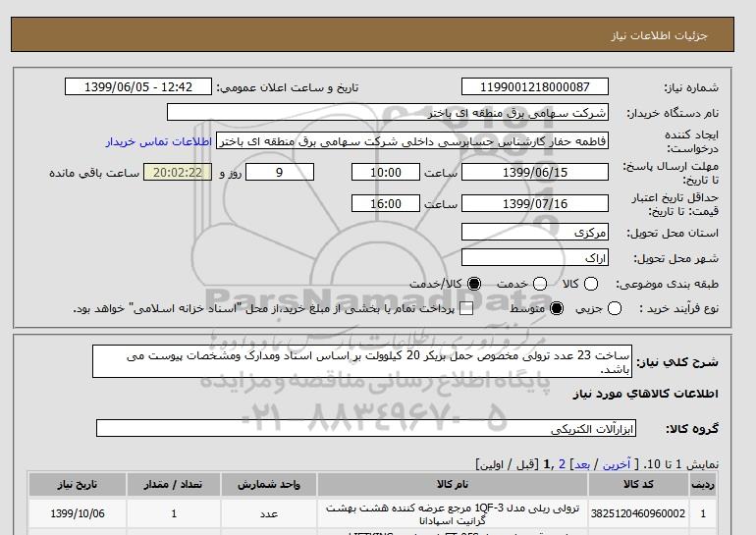Click the جزئیات اطلاعات نیاز page header
Viewport: 756px width, 535px height.
click(x=659, y=36)
